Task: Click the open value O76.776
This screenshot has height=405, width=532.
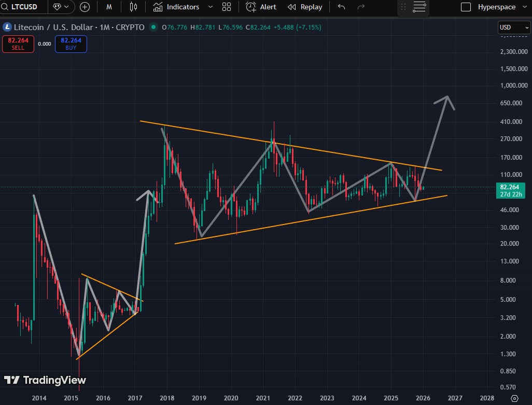Action: click(x=174, y=27)
